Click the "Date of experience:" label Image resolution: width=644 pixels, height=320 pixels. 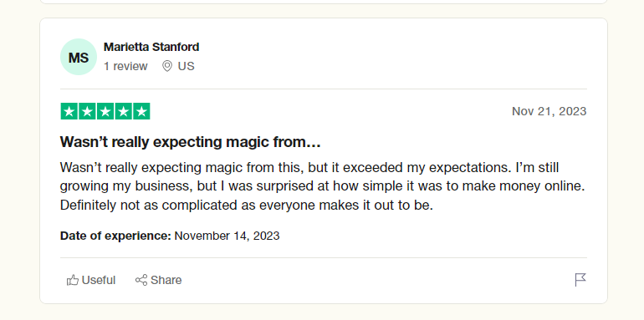(x=115, y=236)
